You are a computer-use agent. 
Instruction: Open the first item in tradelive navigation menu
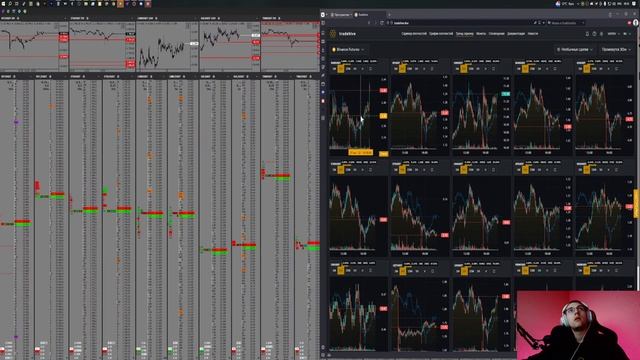pyautogui.click(x=414, y=33)
